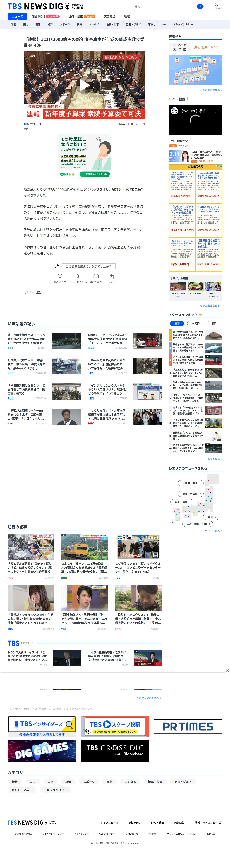Screen dimensions: 230x868
Task: Follow the エリア一覧へ link
Action: (x=214, y=531)
